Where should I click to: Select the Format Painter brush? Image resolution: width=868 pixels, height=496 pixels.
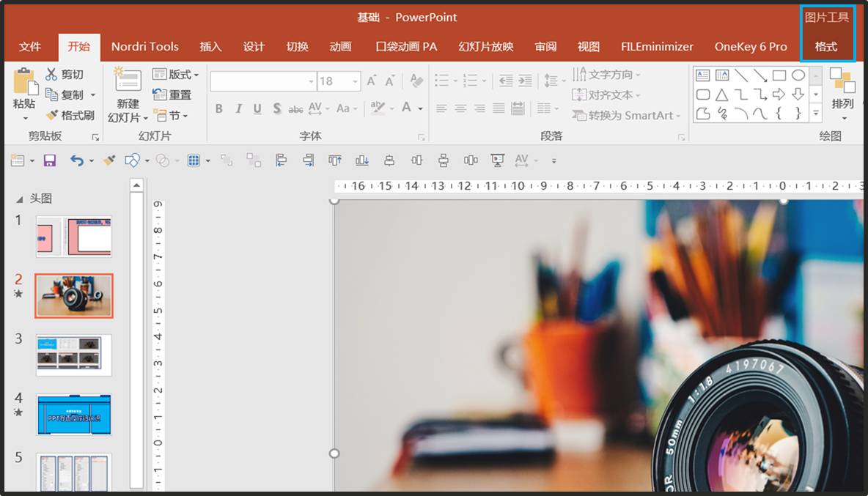pyautogui.click(x=70, y=115)
